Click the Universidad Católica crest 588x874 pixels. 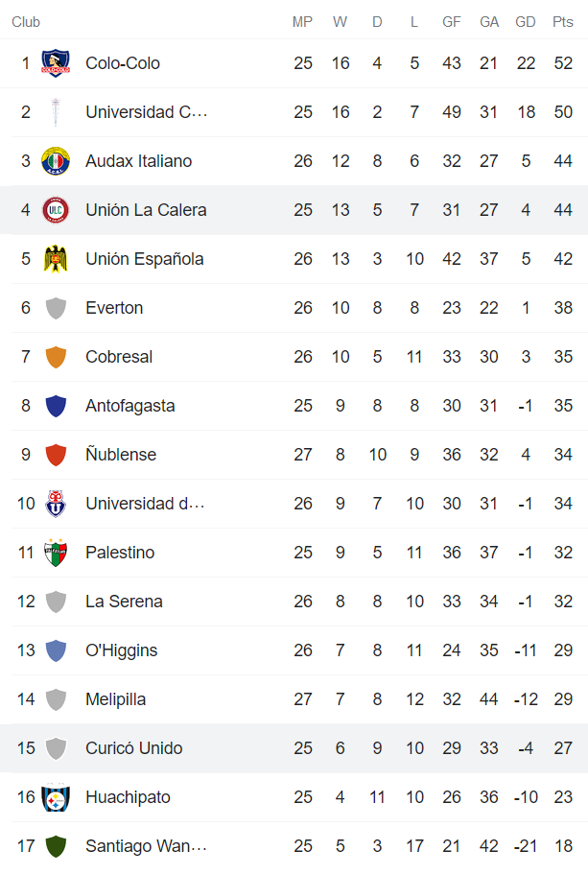(x=56, y=111)
